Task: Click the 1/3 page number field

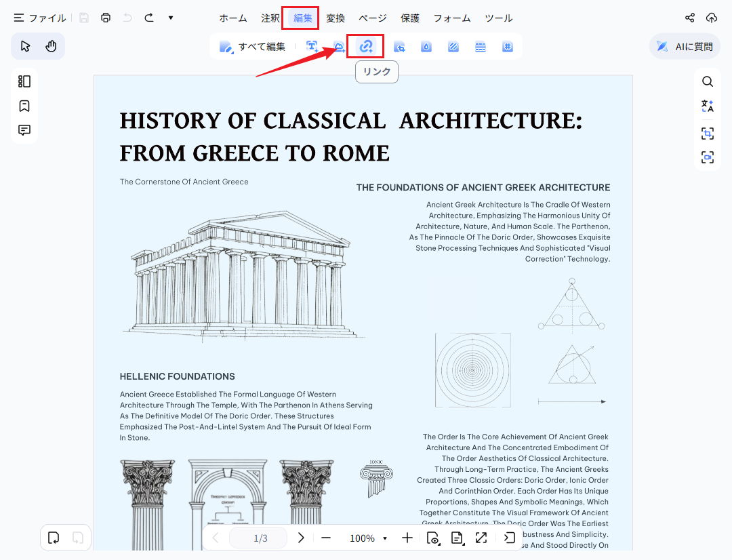Action: coord(258,538)
